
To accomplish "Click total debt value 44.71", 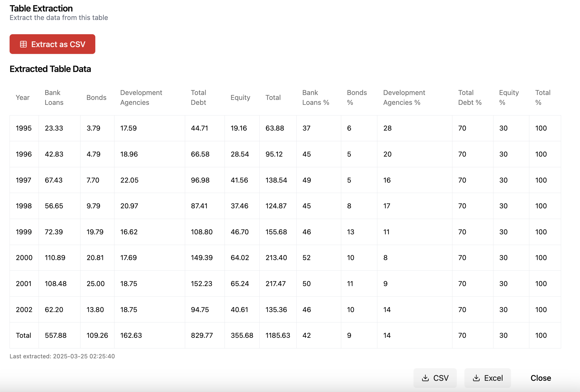I will tap(199, 128).
